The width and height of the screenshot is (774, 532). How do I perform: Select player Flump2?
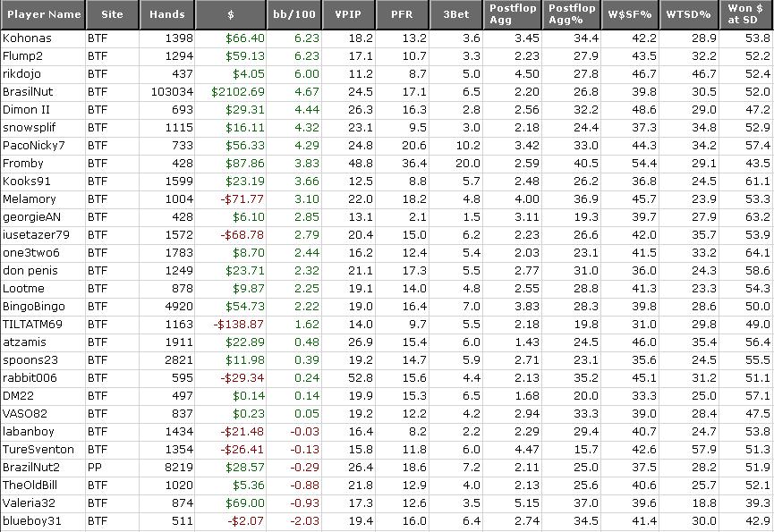tap(22, 56)
